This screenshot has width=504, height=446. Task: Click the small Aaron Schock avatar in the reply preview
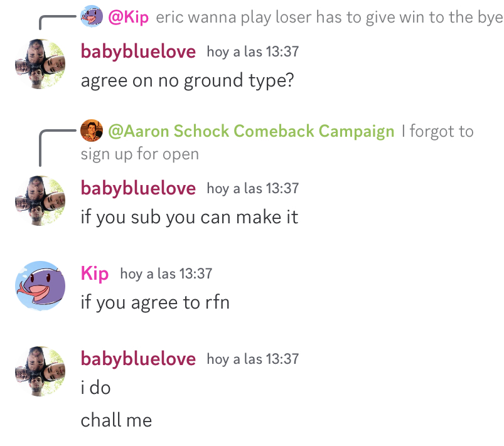pos(92,130)
